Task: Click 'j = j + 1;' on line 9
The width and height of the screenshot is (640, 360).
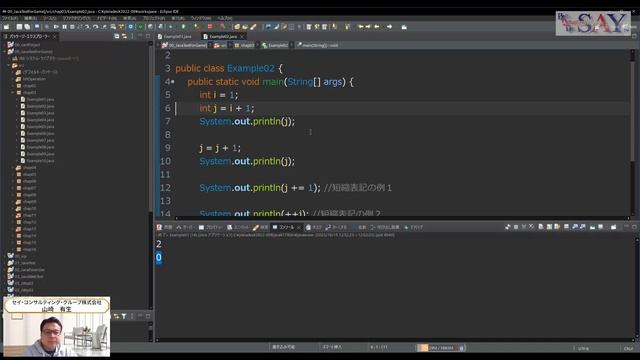Action: coord(220,148)
